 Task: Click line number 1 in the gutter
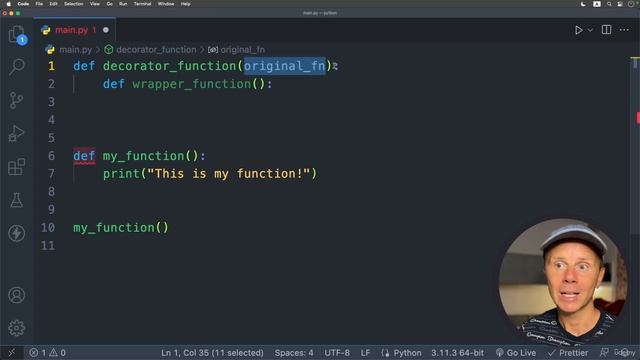[x=51, y=66]
